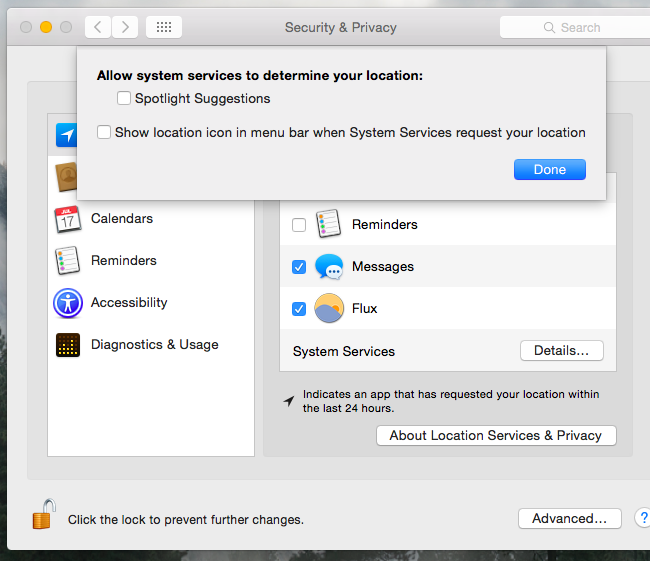This screenshot has height=561, width=650.
Task: Uncheck location access for Messages
Action: pos(299,267)
